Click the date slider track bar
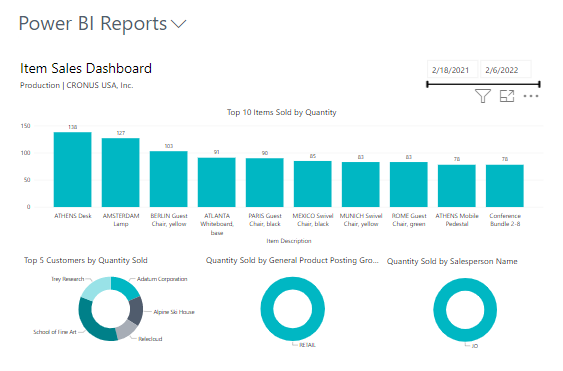 (483, 84)
